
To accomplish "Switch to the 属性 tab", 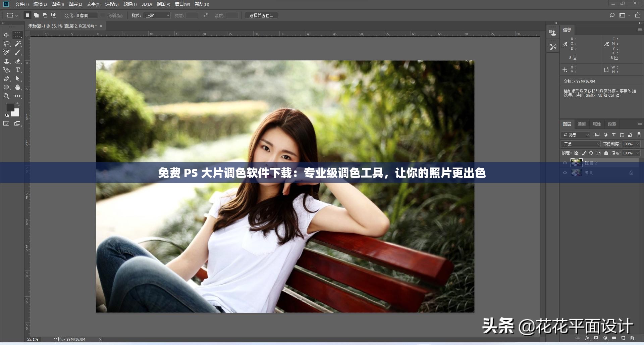I will point(597,124).
